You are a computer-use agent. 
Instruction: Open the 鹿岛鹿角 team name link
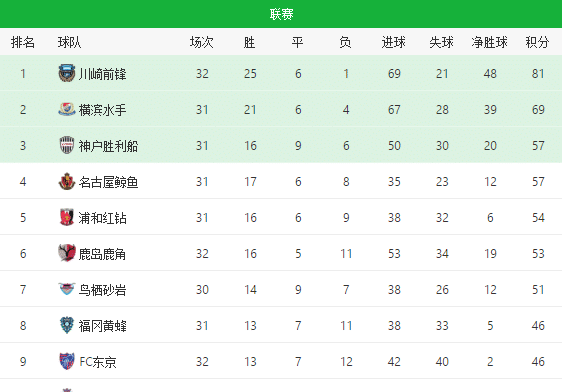coord(102,254)
